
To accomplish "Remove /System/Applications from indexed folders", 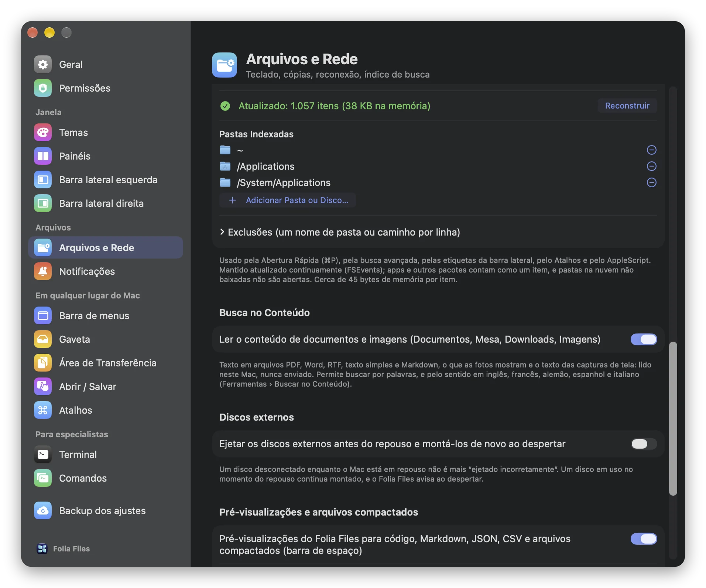I will [x=652, y=182].
